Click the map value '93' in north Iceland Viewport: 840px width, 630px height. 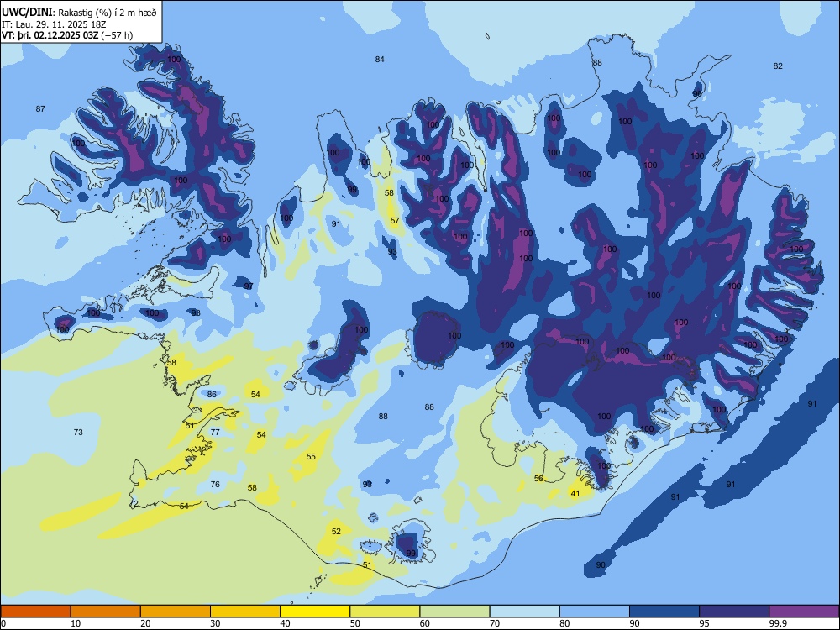coord(392,252)
